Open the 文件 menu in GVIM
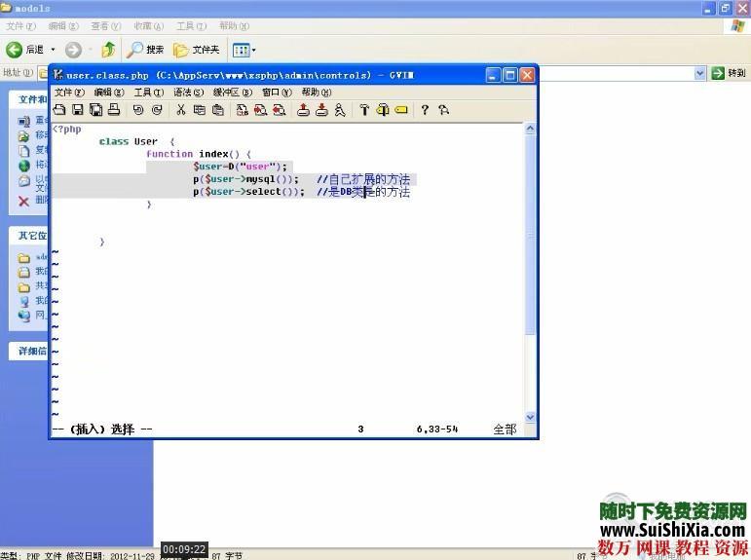This screenshot has width=751, height=560. 69,93
